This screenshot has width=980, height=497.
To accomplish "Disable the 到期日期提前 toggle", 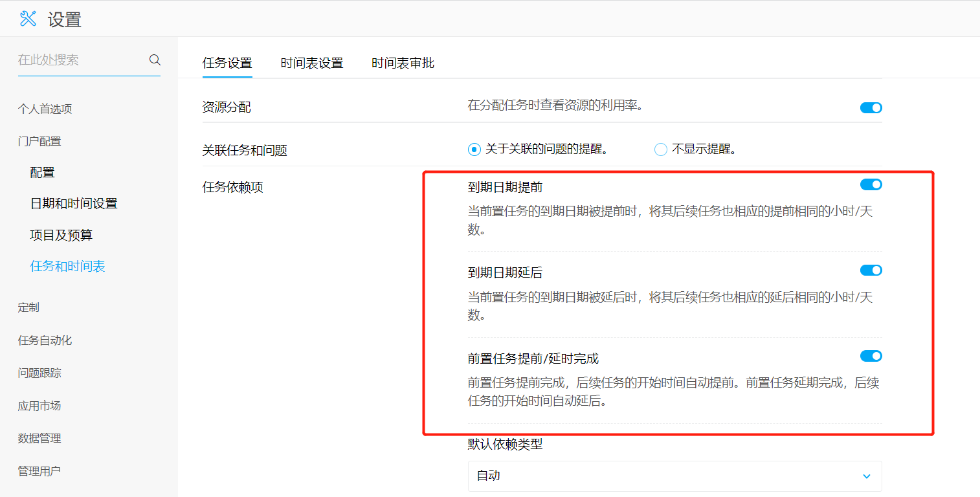I will [871, 185].
